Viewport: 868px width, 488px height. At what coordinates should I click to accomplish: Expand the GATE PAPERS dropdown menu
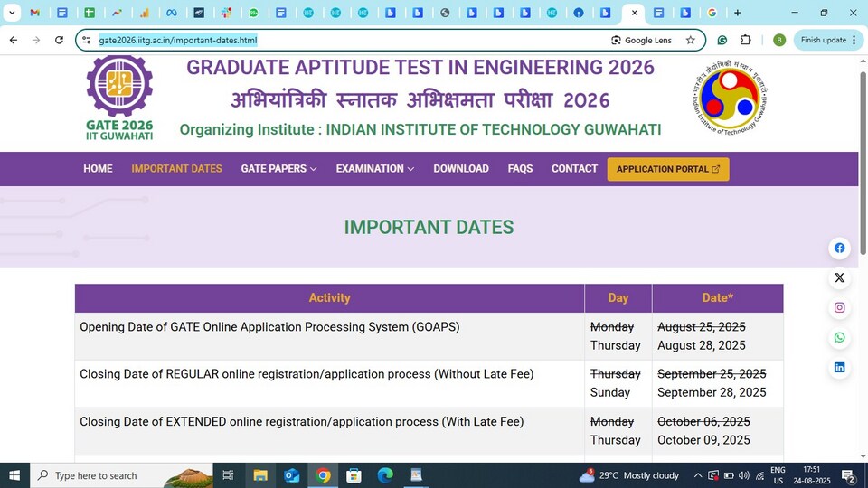click(278, 169)
